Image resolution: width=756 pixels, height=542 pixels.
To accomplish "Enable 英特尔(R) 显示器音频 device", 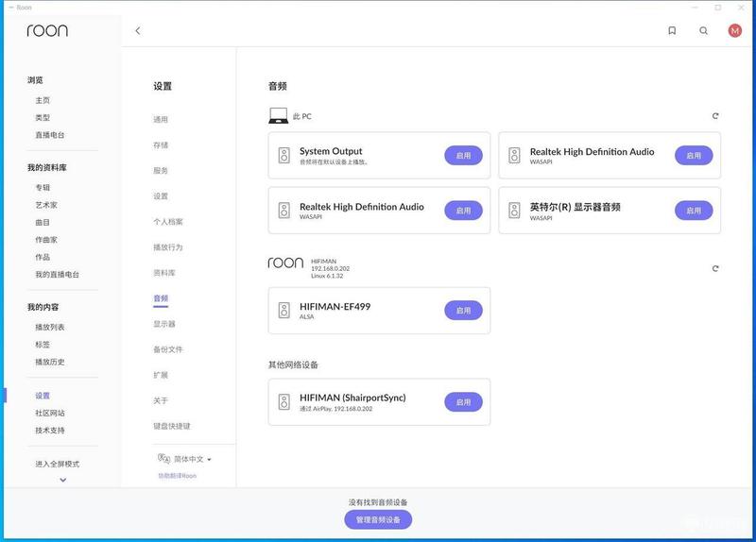I will 694,211.
